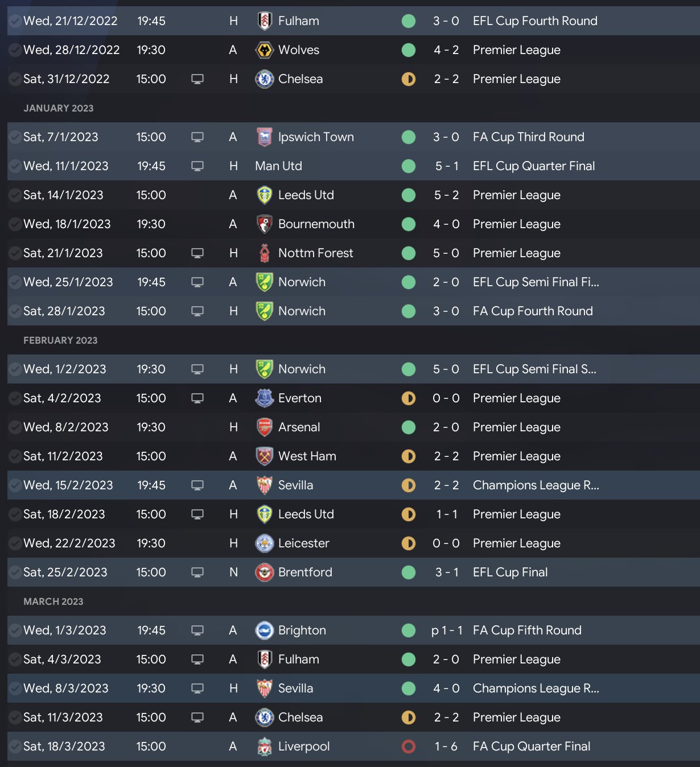Screen dimensions: 700x767
Task: Click the JANUARY 2023 month header
Action: click(58, 108)
